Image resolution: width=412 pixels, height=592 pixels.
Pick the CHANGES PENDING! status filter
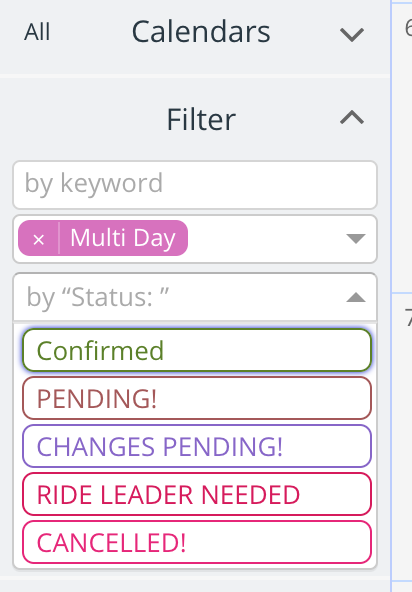tap(197, 446)
